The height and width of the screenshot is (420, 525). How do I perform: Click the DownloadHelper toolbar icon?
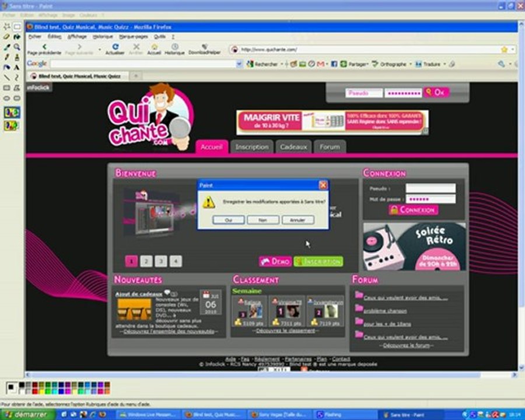coord(205,47)
